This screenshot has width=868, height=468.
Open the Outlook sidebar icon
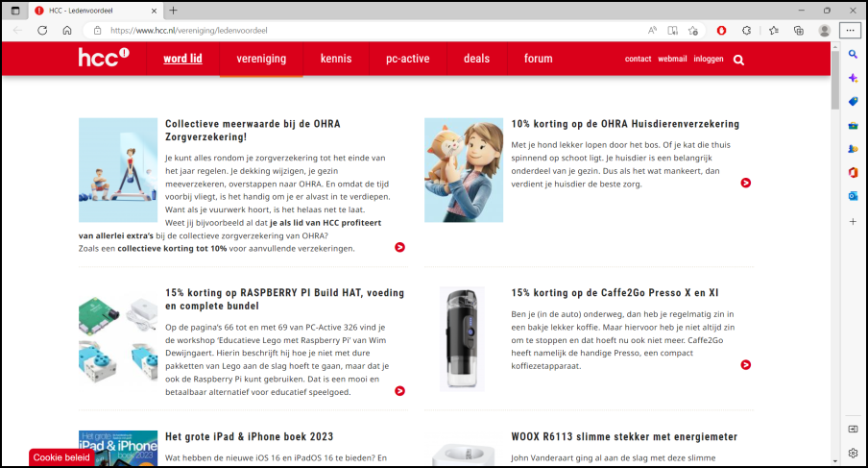click(853, 196)
